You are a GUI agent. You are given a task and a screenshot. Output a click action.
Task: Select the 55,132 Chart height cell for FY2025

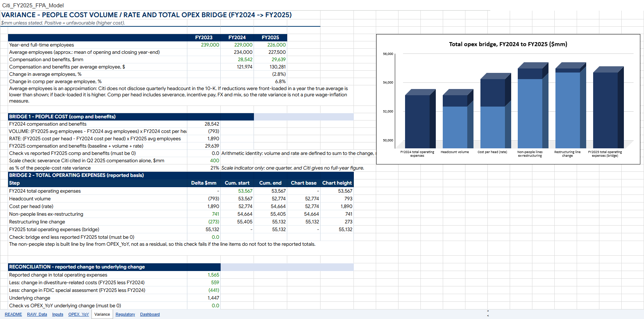(345, 229)
